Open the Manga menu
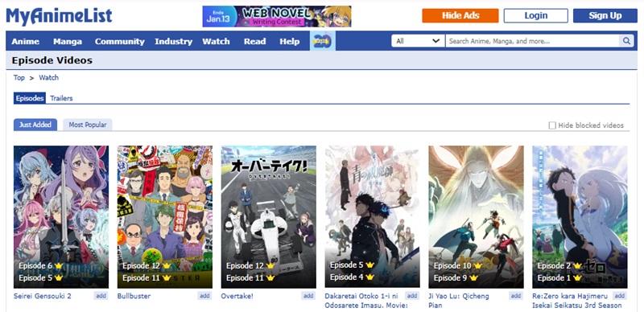Viewport: 644px width, 312px height. [x=68, y=42]
